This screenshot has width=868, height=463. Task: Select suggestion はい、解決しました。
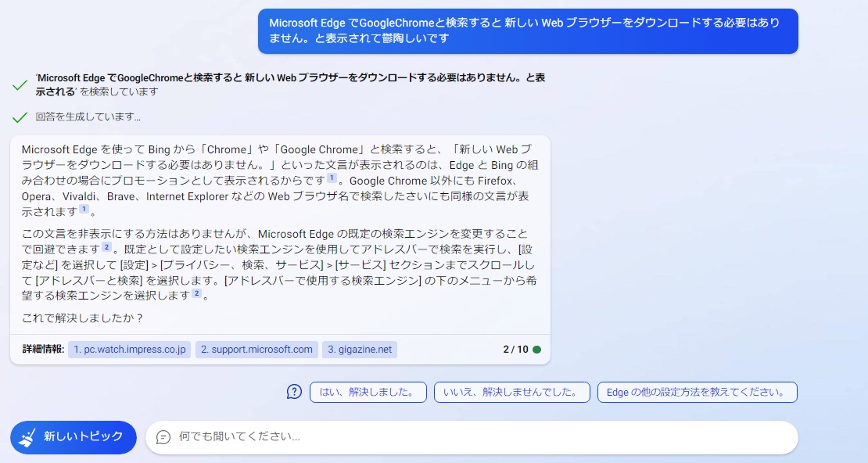tap(368, 392)
